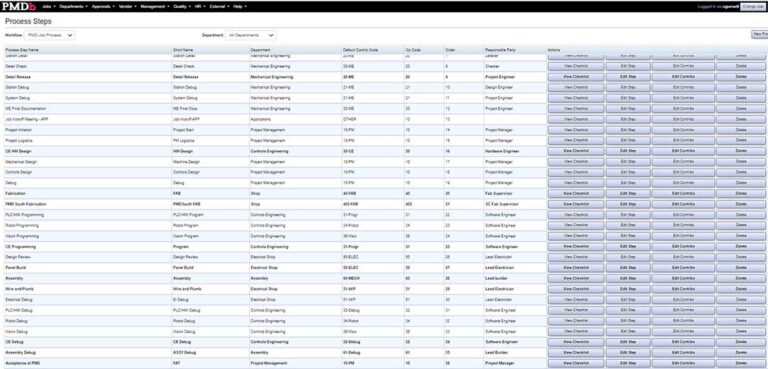This screenshot has width=768, height=369.
Task: View Checklist for Fabrication row
Action: point(576,194)
